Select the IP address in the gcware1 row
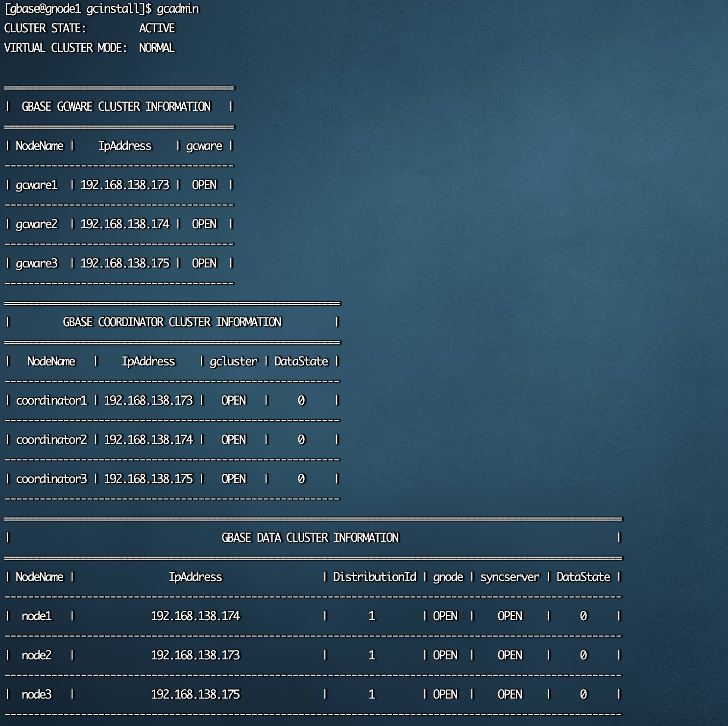 coord(125,185)
